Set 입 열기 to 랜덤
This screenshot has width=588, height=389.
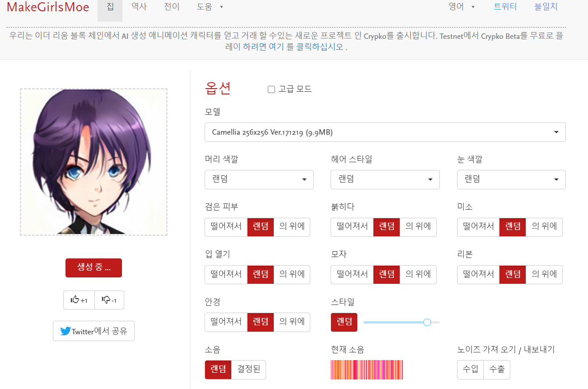tap(261, 274)
